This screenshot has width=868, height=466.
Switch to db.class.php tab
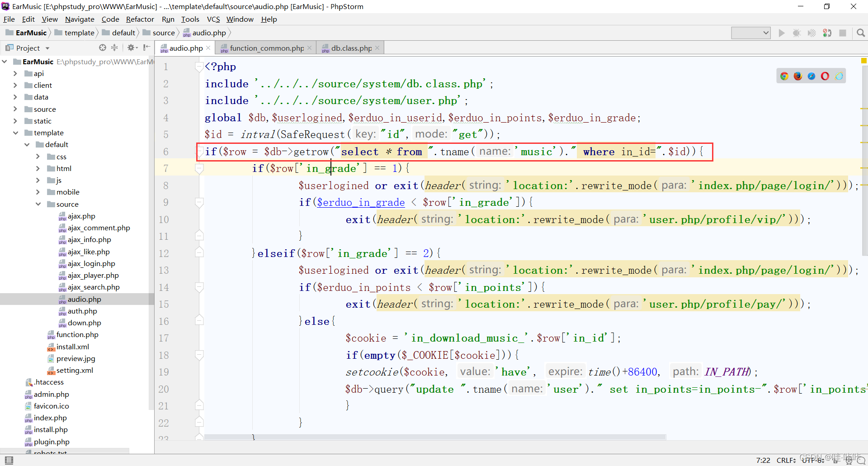tap(351, 48)
